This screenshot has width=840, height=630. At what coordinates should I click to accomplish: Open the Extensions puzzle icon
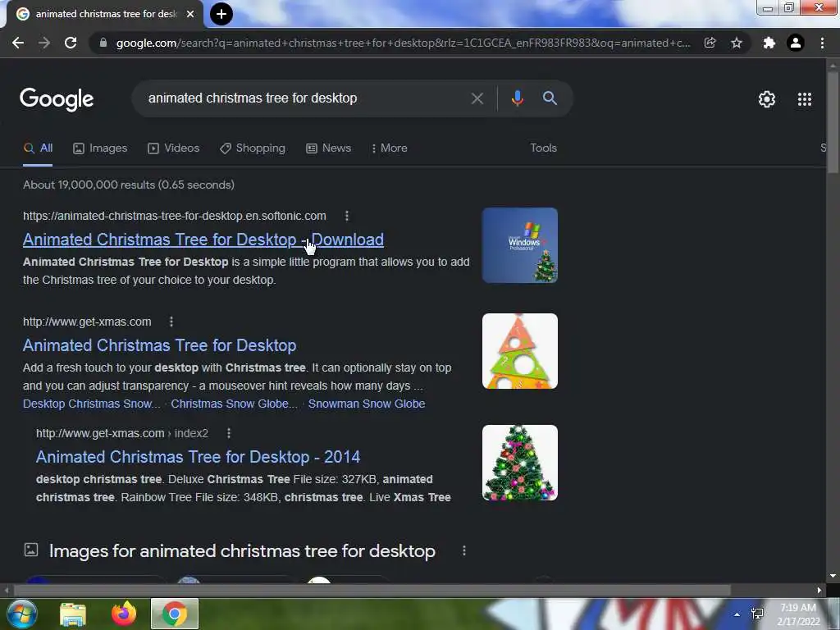pos(769,43)
